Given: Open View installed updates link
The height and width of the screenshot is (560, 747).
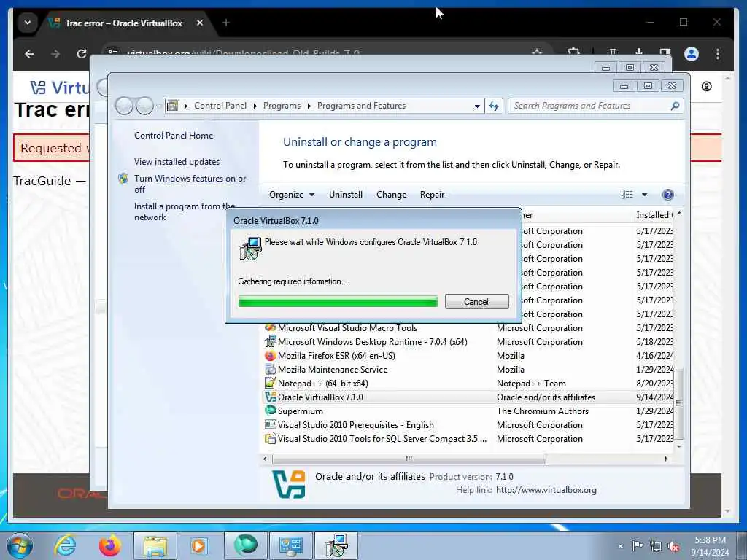Looking at the screenshot, I should click(x=177, y=161).
